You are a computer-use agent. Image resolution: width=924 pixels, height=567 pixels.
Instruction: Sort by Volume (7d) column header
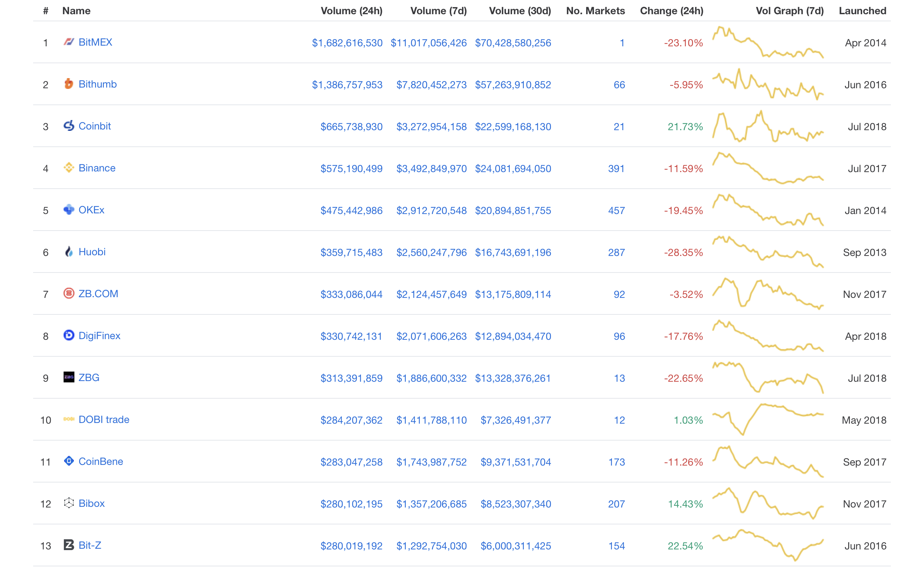438,11
